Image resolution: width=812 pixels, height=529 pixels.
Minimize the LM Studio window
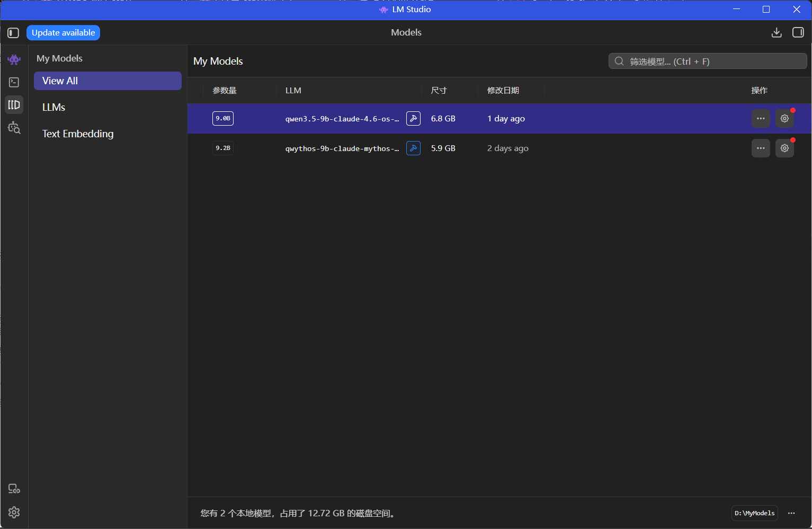click(x=736, y=10)
